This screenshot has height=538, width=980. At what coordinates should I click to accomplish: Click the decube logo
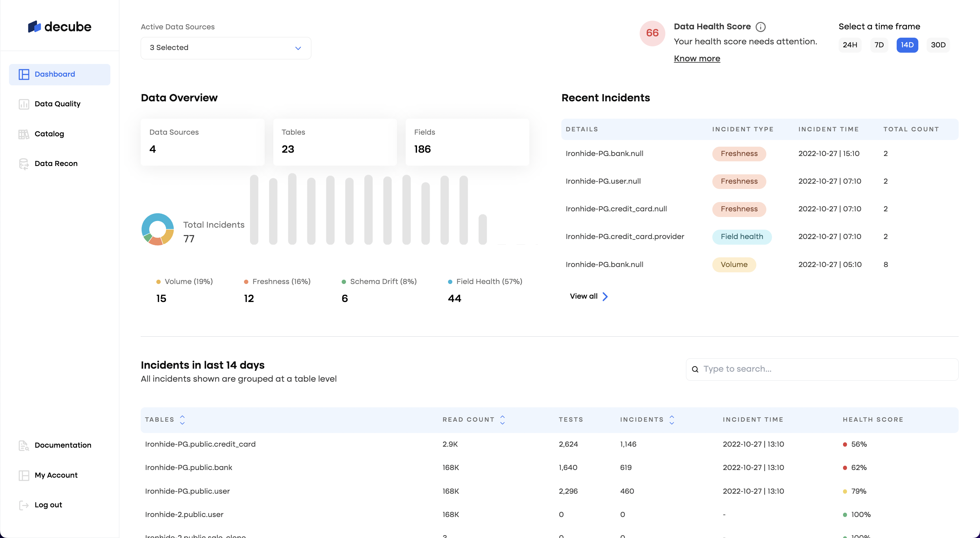click(x=59, y=27)
